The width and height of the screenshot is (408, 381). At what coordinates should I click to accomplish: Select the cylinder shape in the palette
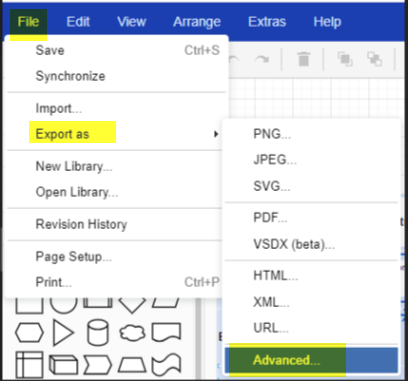pyautogui.click(x=98, y=332)
